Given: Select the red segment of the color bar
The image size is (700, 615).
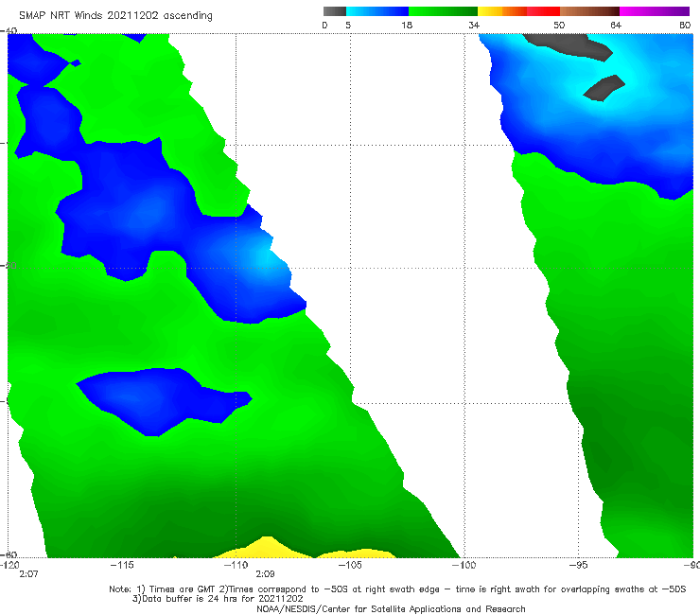Looking at the screenshot, I should point(543,11).
